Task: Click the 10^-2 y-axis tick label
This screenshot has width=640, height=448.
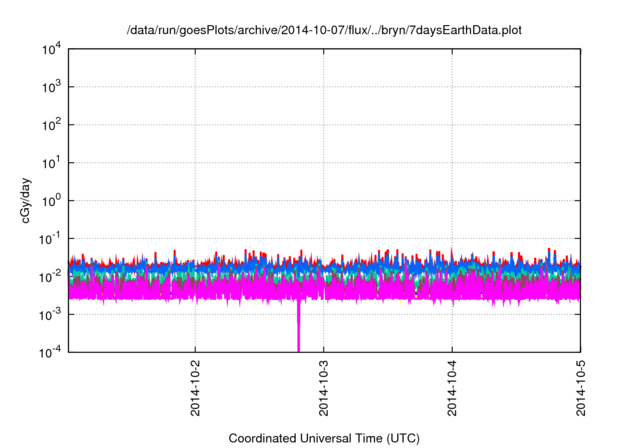Action: [51, 277]
